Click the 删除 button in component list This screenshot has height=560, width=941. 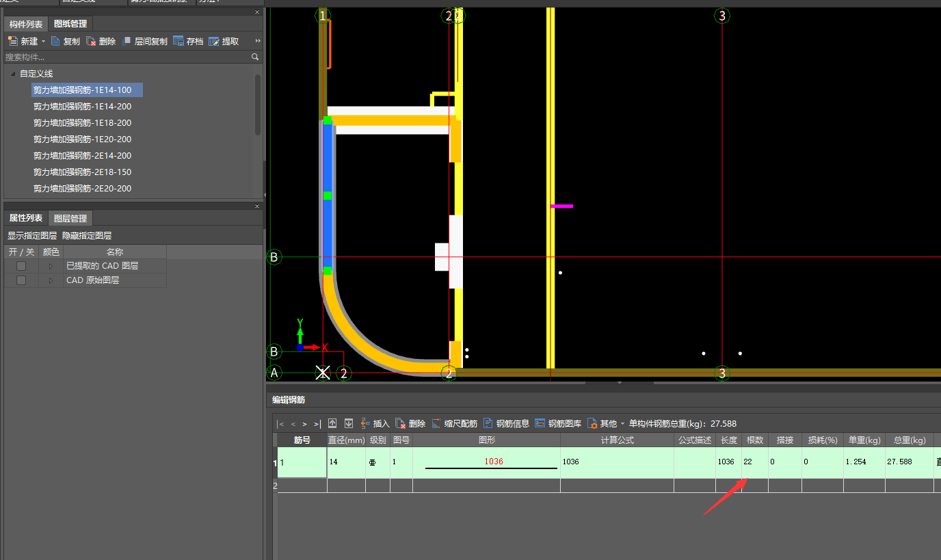[101, 42]
